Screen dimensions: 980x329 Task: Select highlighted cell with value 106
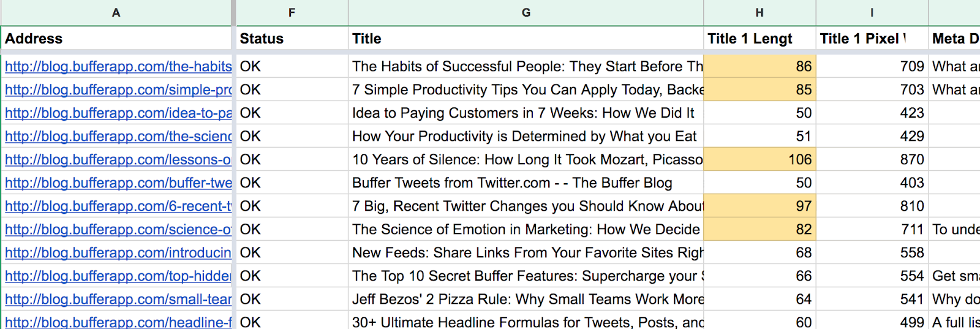[x=759, y=159]
